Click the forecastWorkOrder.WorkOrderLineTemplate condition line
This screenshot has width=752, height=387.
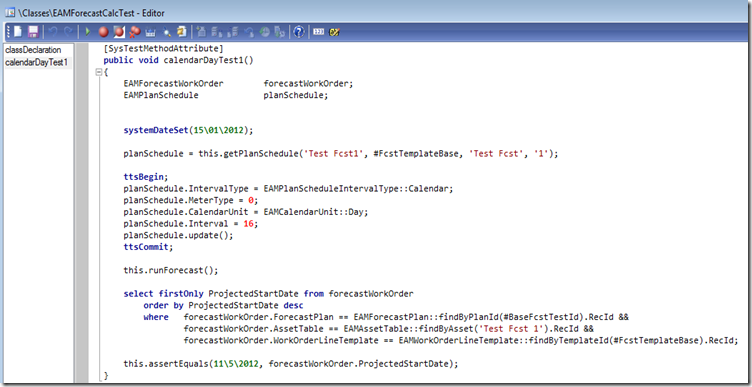(460, 340)
